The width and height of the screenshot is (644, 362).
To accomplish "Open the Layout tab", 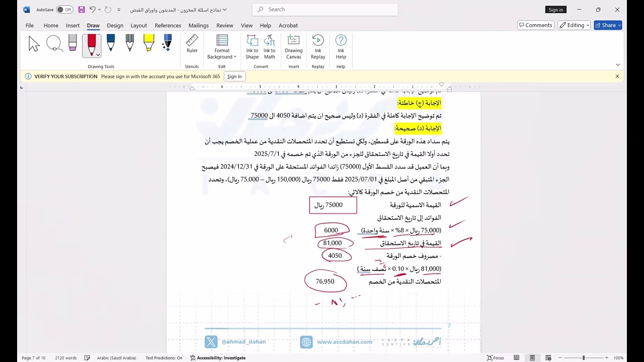I will coord(139,26).
